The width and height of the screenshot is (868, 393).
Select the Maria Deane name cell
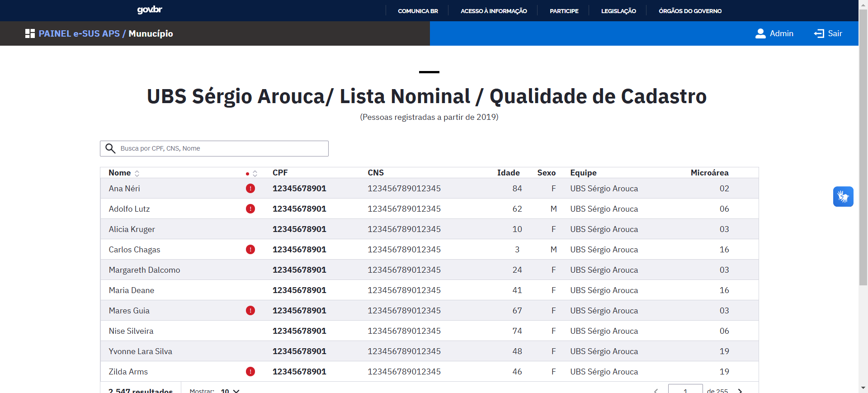tap(132, 290)
